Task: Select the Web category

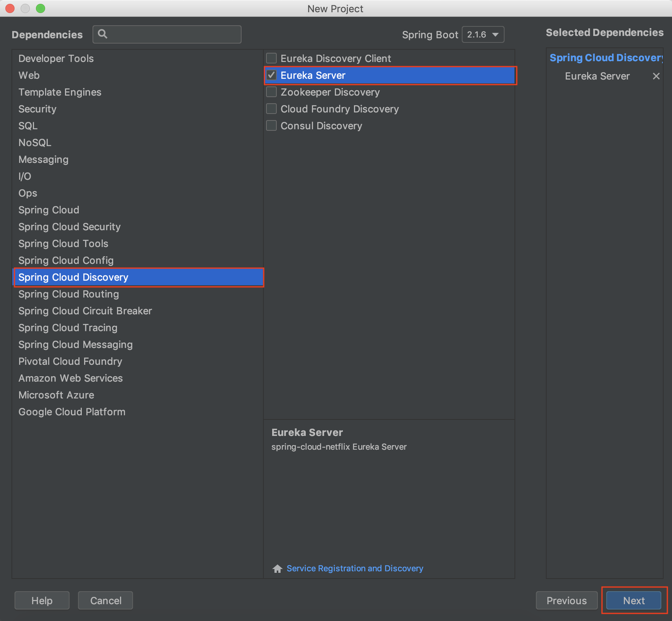Action: coord(138,75)
